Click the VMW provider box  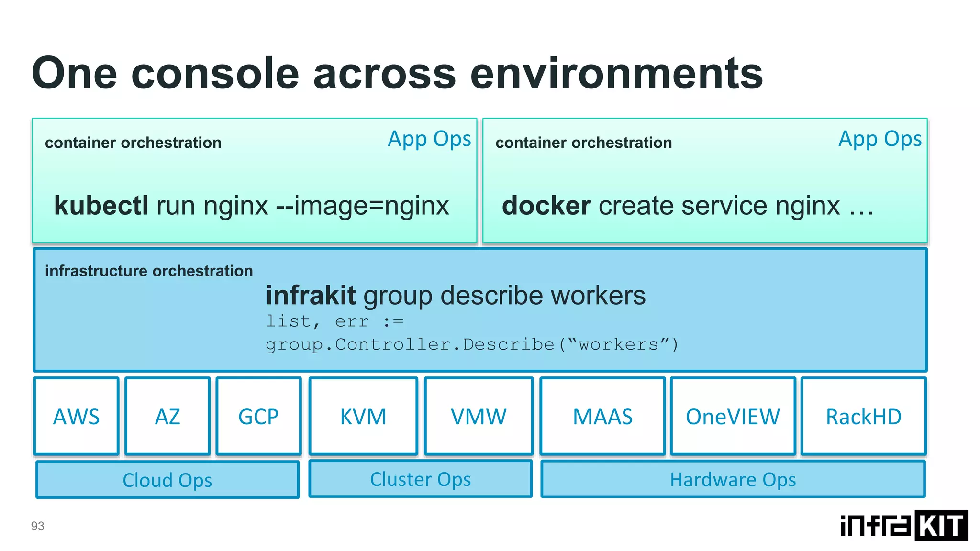(479, 416)
